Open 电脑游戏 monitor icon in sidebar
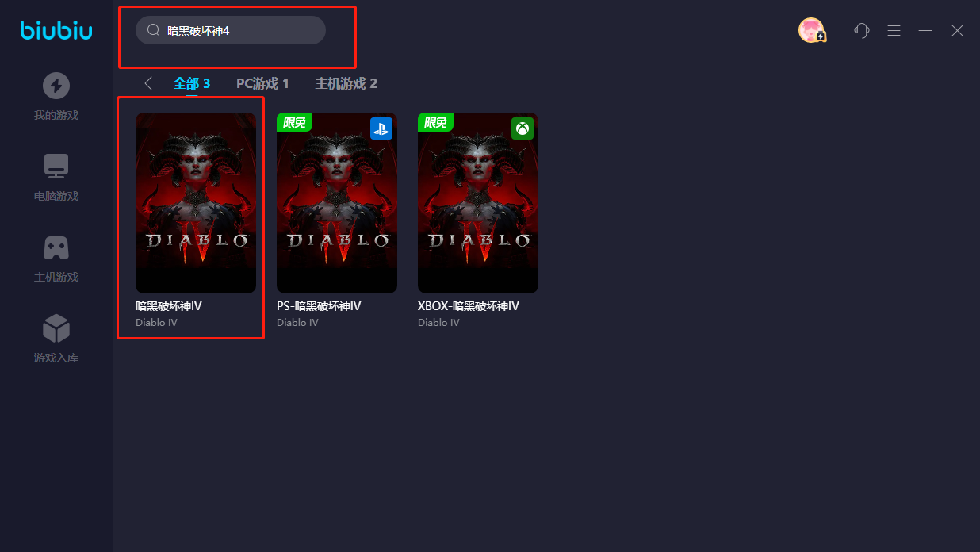The width and height of the screenshot is (980, 552). coord(56,167)
